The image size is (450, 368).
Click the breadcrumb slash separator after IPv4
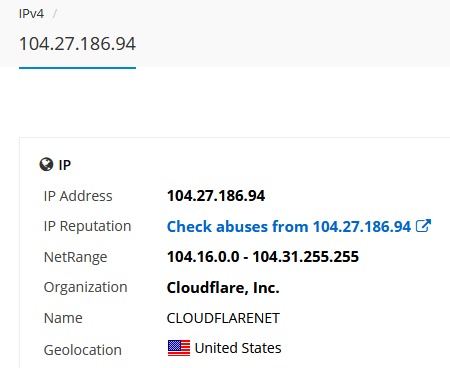coord(55,14)
